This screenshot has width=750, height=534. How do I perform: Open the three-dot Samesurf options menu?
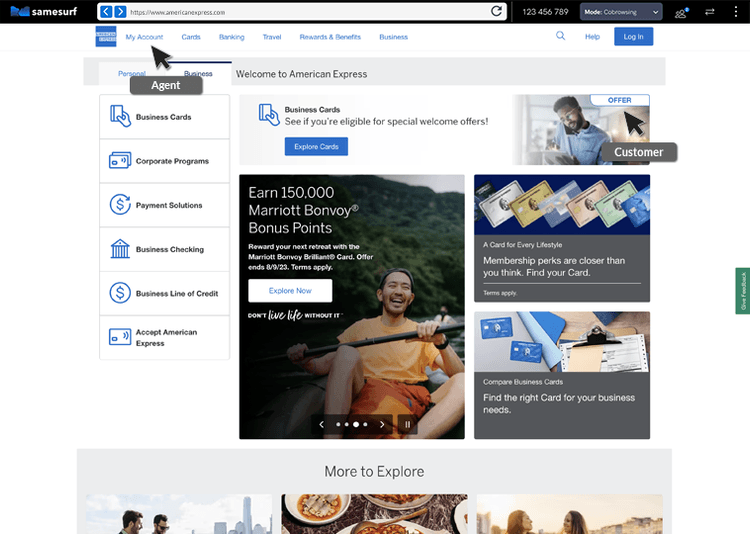tap(735, 12)
